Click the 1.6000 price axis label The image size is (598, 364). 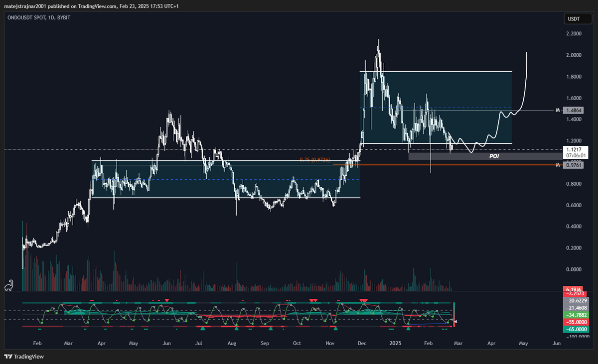pyautogui.click(x=574, y=98)
